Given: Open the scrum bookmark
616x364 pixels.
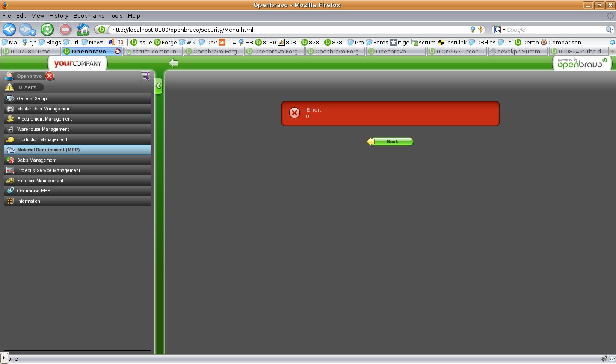Looking at the screenshot, I should tap(423, 42).
